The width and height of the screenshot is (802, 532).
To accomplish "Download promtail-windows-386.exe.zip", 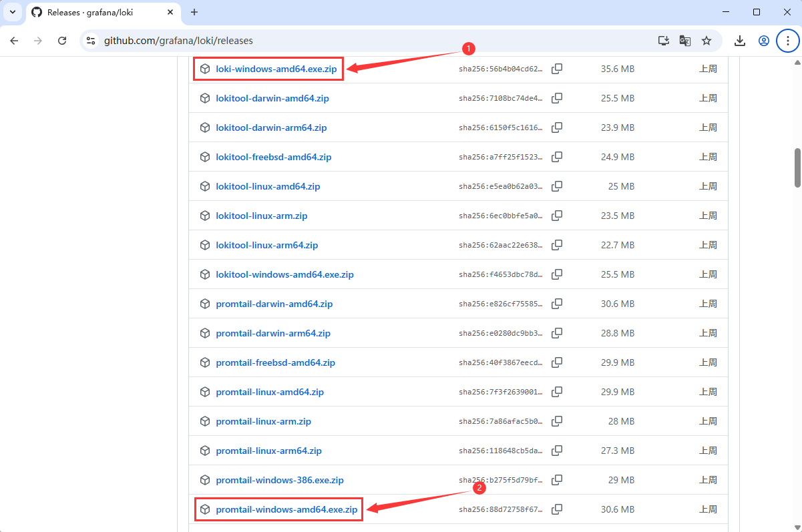I will click(280, 480).
